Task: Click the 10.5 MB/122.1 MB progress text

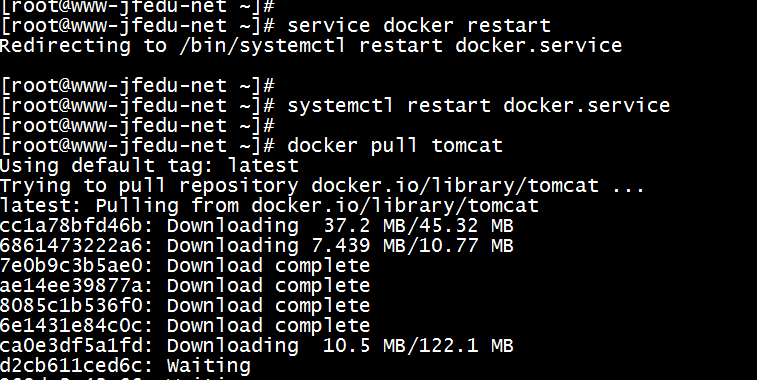Action: (x=419, y=346)
